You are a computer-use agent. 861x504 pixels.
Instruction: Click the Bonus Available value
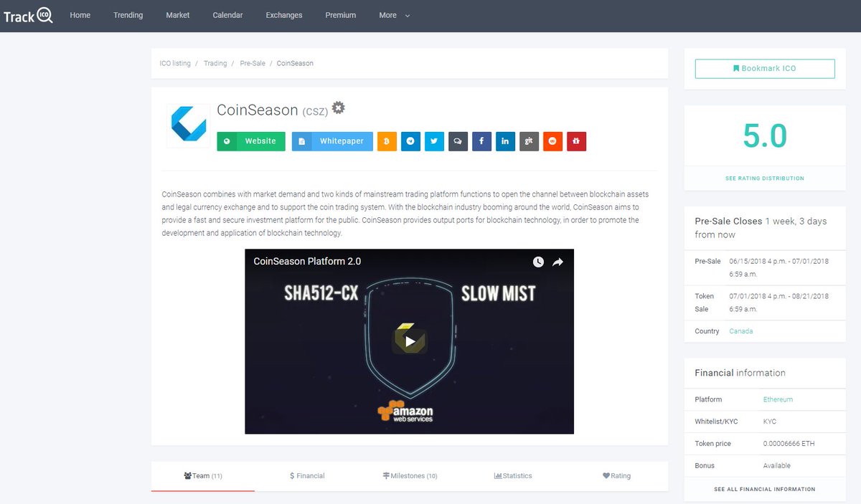tap(777, 466)
